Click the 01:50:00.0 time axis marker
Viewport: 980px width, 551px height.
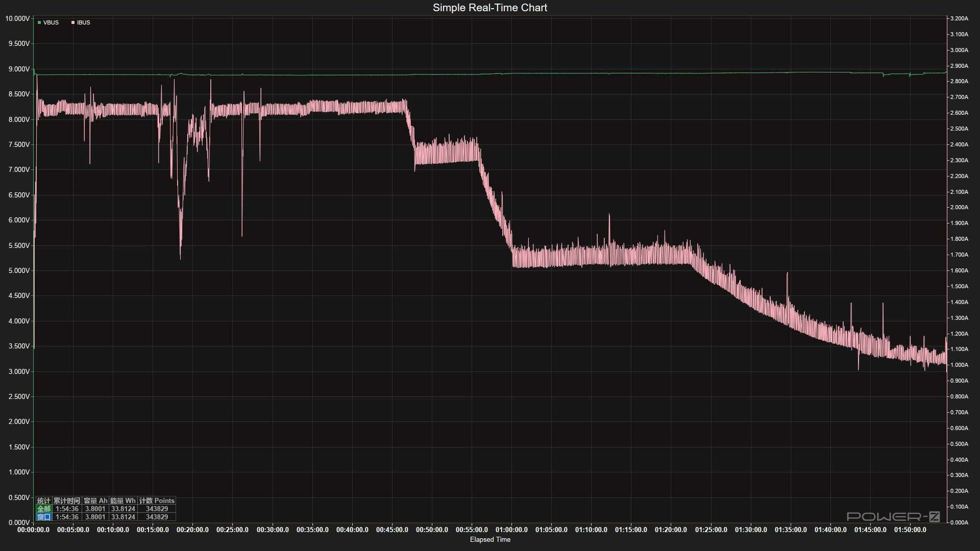pyautogui.click(x=910, y=530)
